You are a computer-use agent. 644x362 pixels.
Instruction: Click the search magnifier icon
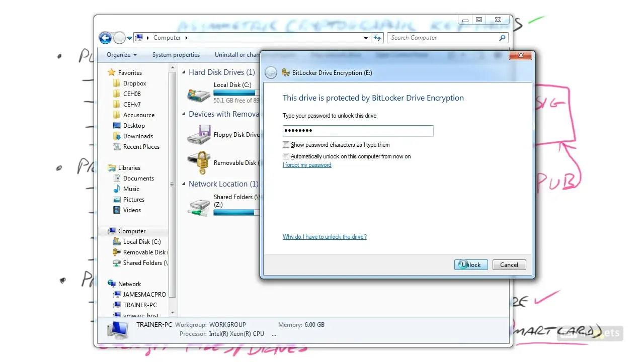[x=502, y=38]
